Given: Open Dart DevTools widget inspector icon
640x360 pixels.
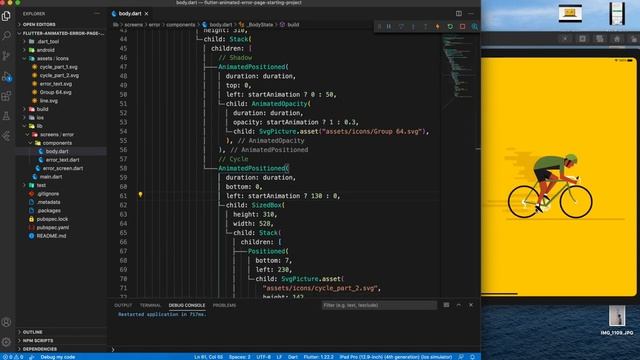Looking at the screenshot, I should point(474,27).
